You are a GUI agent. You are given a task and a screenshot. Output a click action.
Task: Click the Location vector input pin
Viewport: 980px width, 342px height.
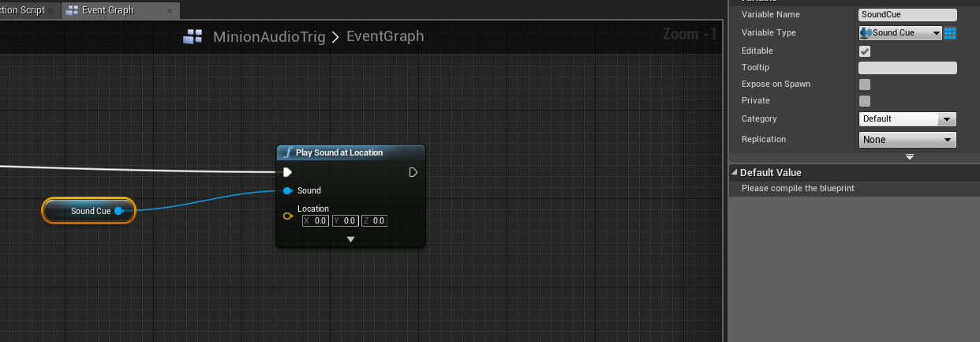[x=288, y=216]
